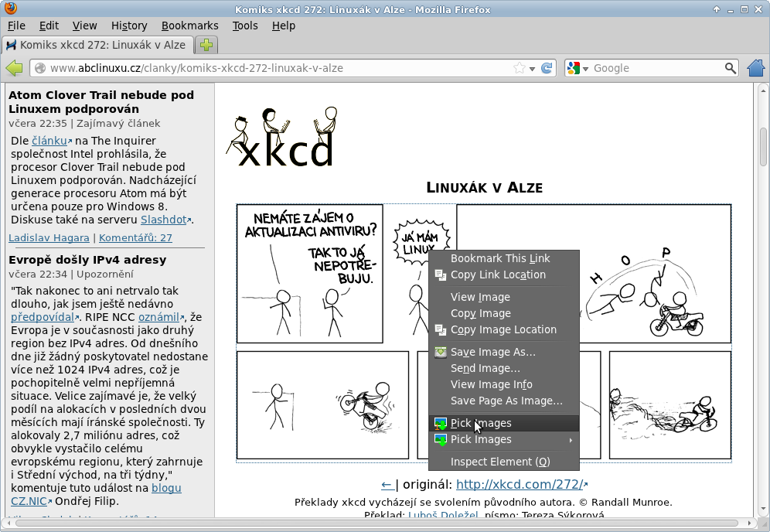Click the lower Pick Images submenu icon

(441, 439)
